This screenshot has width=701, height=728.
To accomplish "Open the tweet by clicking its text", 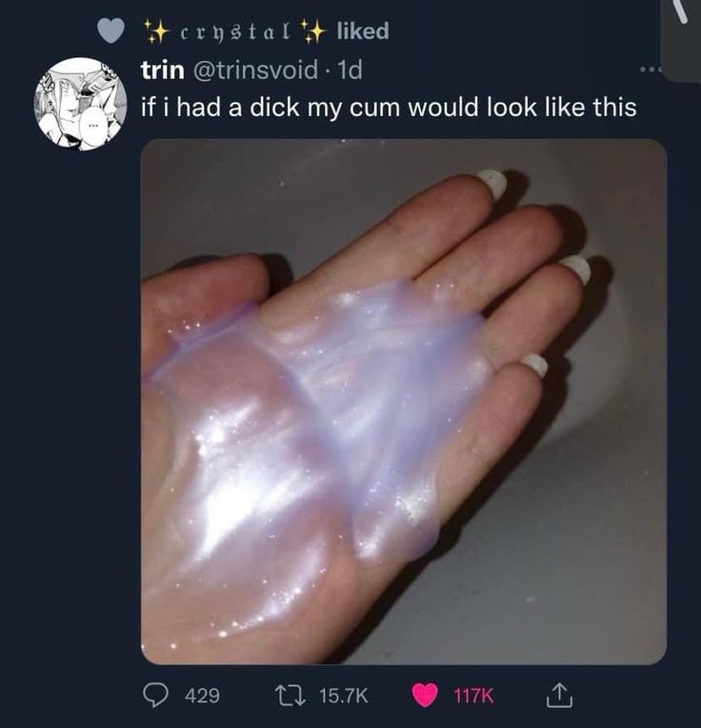I will 389,108.
